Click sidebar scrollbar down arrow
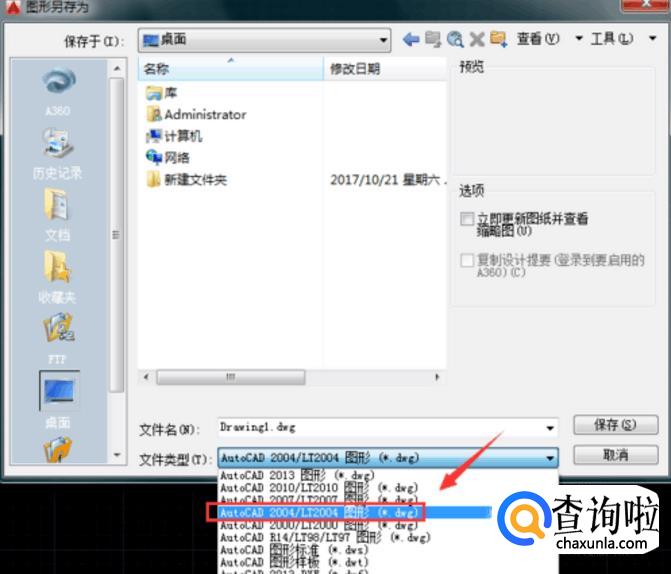The image size is (671, 574). (x=117, y=455)
